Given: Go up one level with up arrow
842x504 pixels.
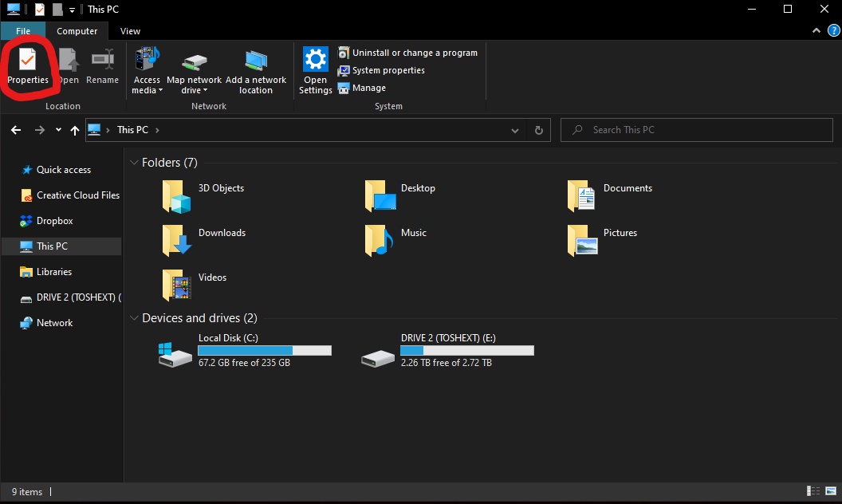Looking at the screenshot, I should click(74, 130).
